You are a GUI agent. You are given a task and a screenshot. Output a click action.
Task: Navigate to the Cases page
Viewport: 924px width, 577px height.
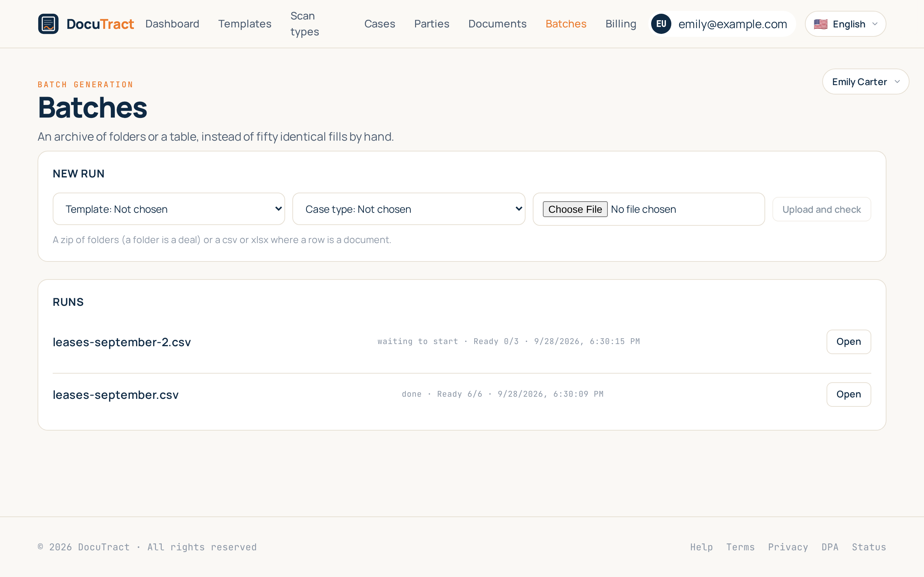click(x=380, y=24)
